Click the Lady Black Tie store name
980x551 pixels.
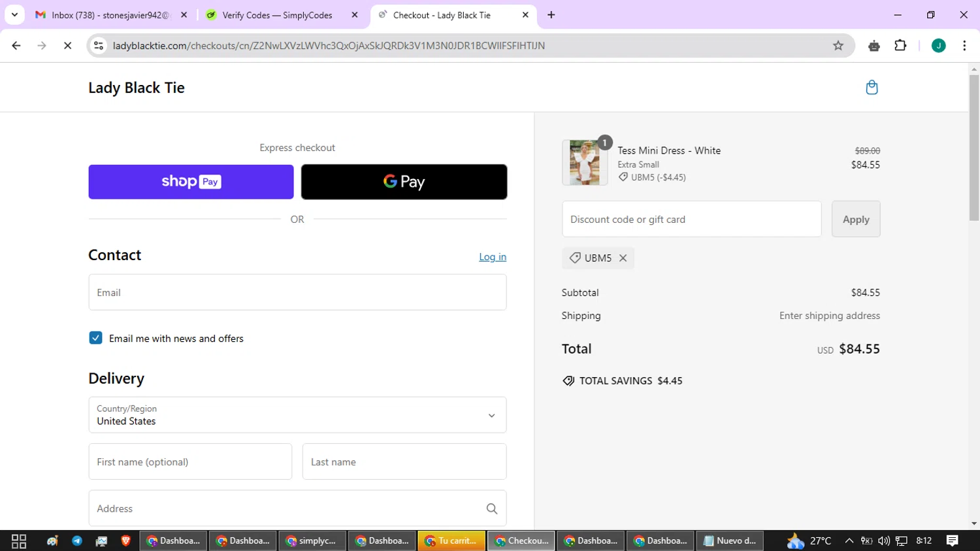137,88
